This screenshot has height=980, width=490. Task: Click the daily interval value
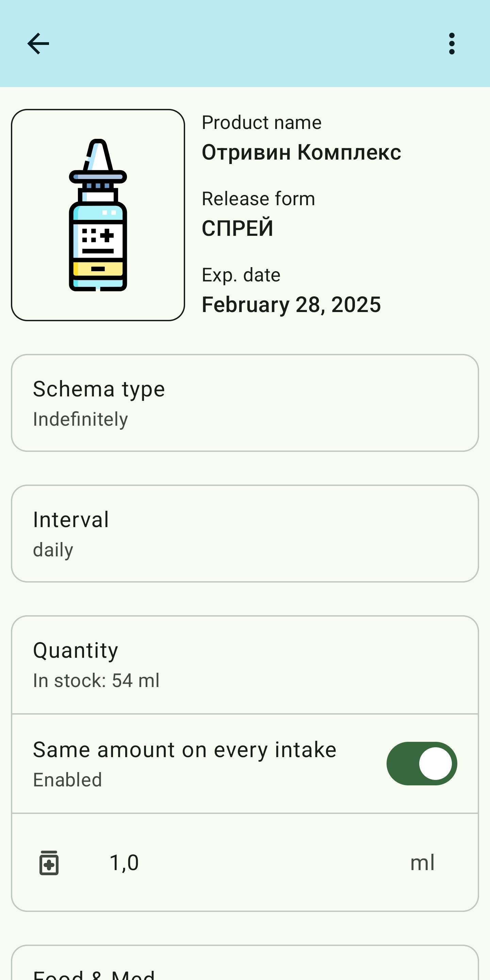53,550
